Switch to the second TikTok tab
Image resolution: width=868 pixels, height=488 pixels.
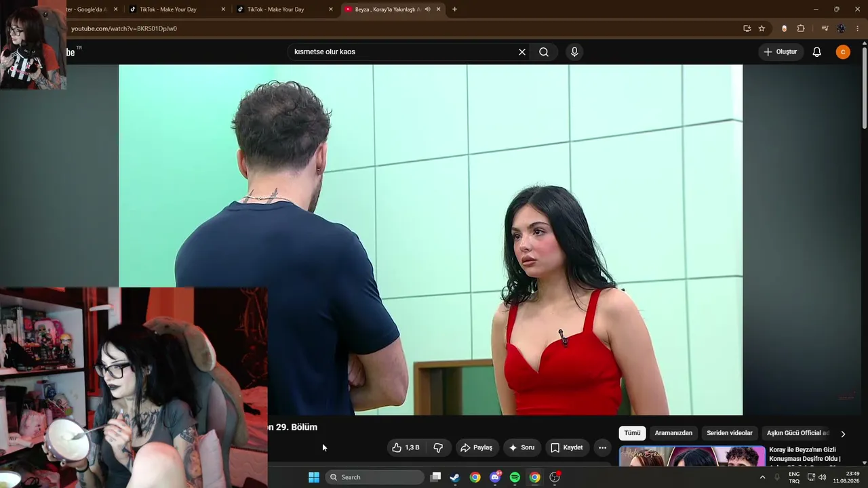coord(283,9)
